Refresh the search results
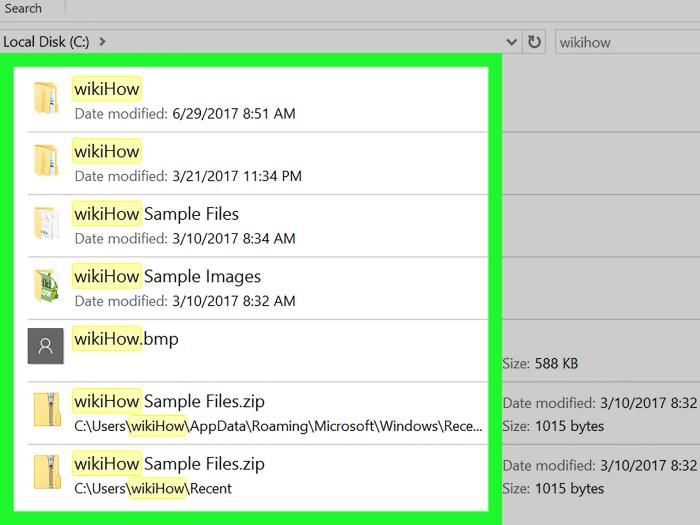The width and height of the screenshot is (700, 525). click(534, 42)
